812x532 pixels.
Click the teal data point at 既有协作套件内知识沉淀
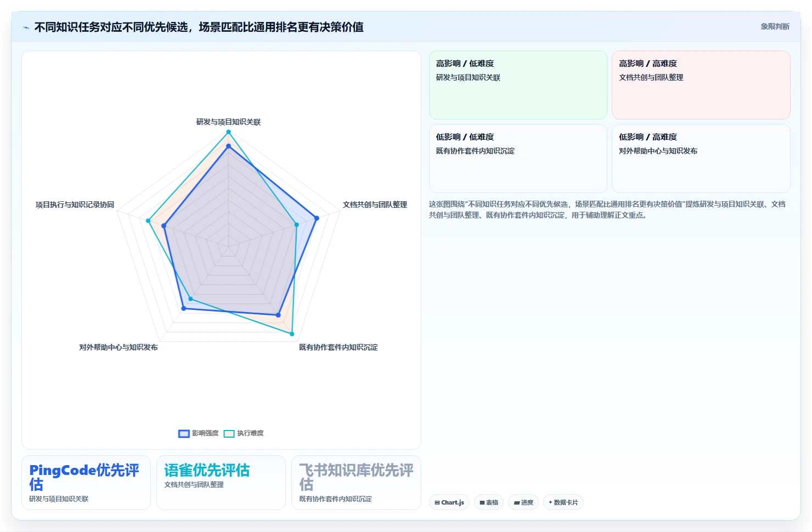tap(292, 333)
